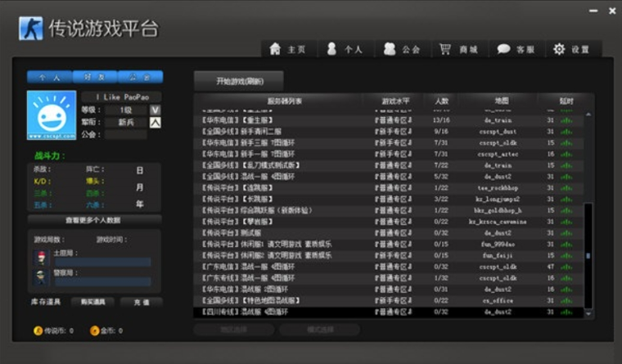
Task: Sort by 服务器列表 column header
Action: 285,101
